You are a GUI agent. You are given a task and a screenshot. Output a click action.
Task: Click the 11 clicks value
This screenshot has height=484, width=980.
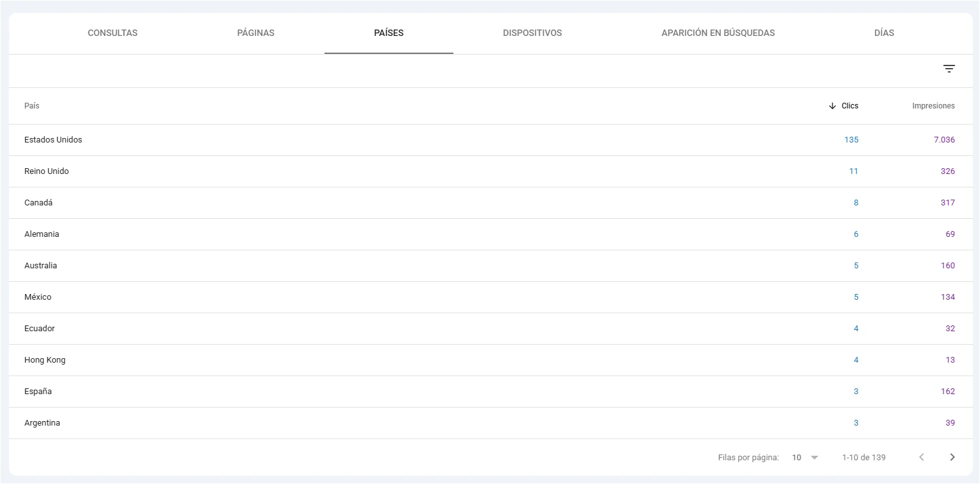point(854,171)
